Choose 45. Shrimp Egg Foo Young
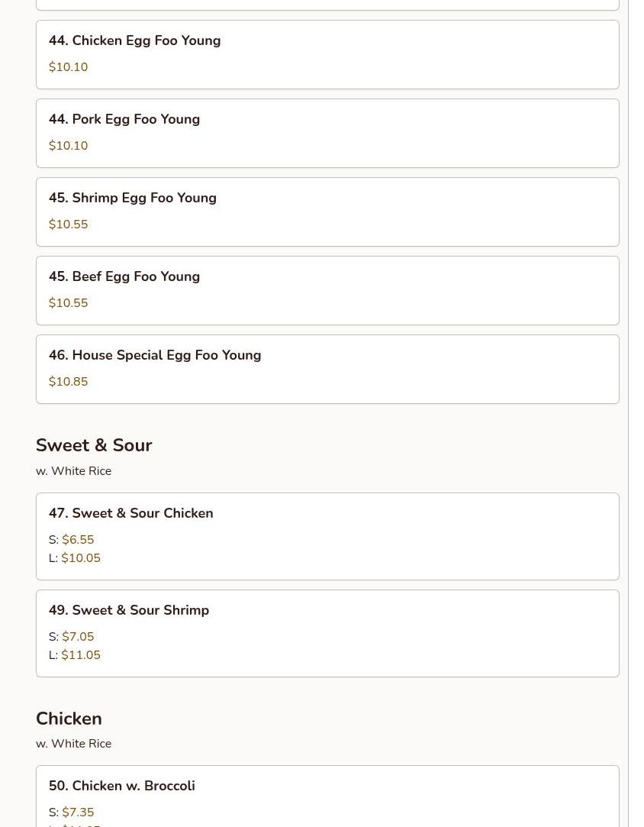This screenshot has height=827, width=644. 133,199
